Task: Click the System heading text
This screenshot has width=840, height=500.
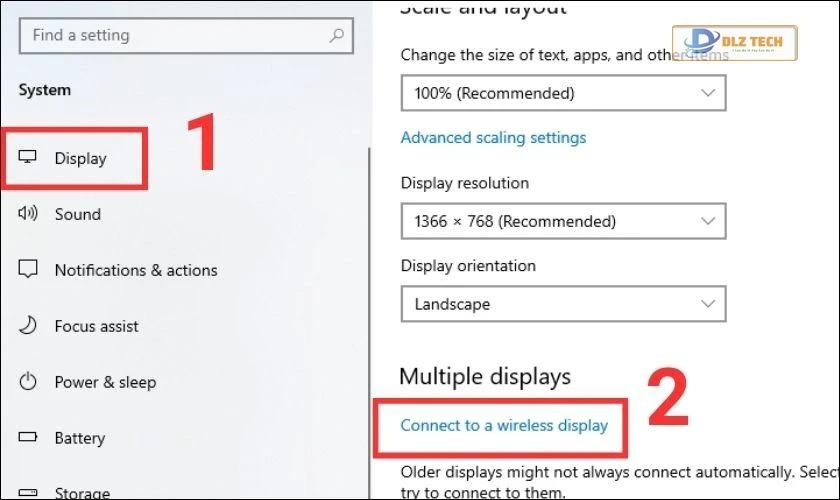Action: [x=44, y=89]
